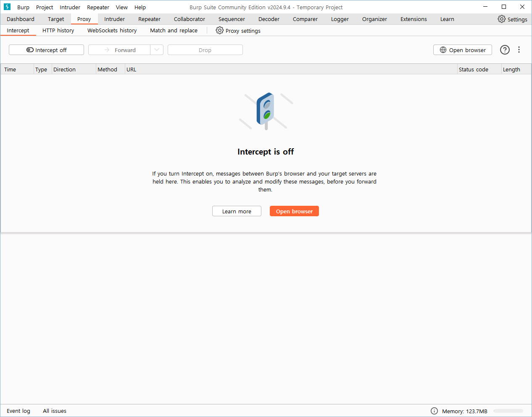Screen dimensions: 532x417
Task: Open the Learn tab
Action: click(447, 19)
